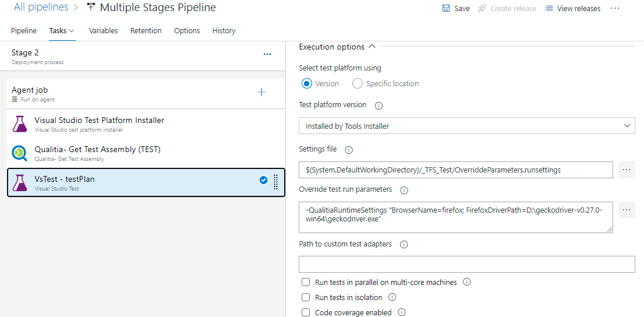Open the top-right more options ellipsis
The height and width of the screenshot is (317, 644).
point(615,8)
